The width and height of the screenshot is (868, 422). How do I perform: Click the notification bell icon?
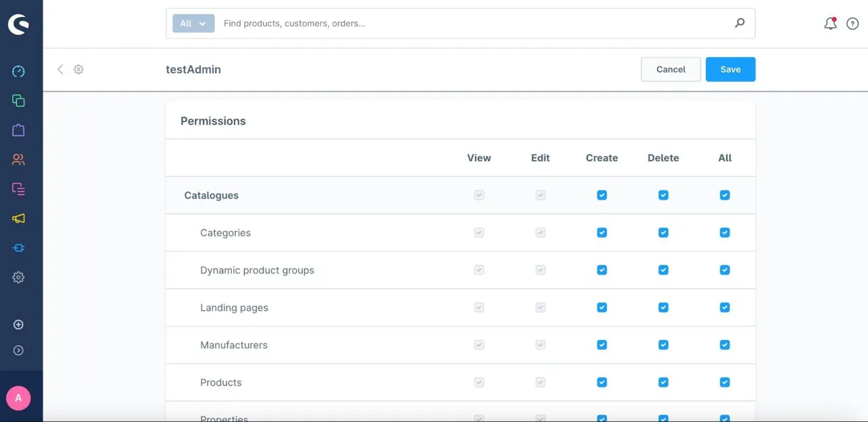point(830,24)
